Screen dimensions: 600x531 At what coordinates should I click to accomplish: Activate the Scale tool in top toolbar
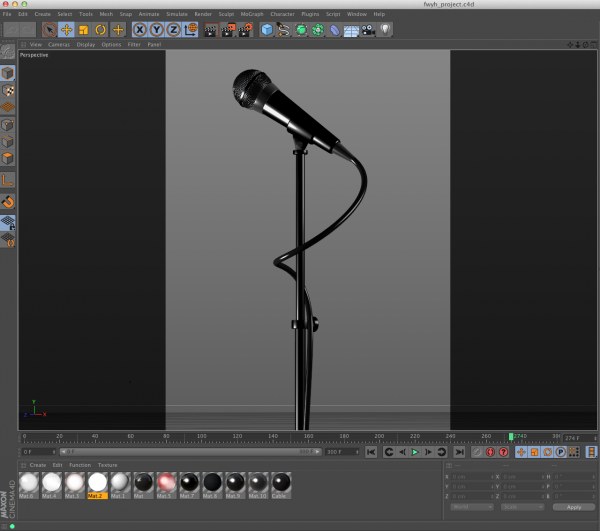tap(83, 30)
